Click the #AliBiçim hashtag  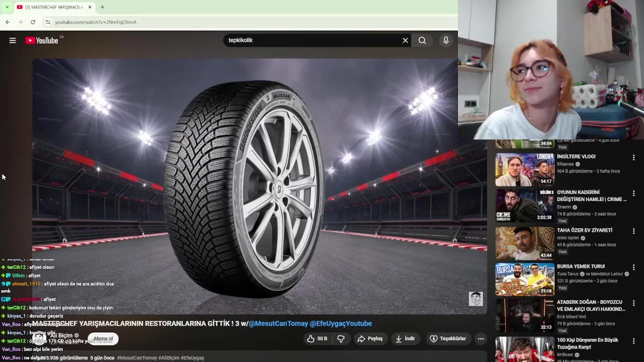click(169, 358)
